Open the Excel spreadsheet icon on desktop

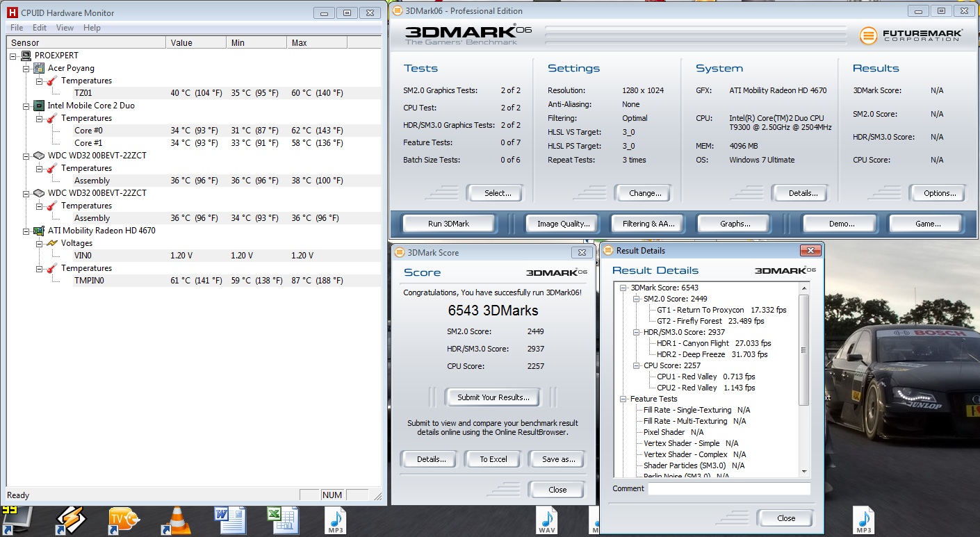click(x=282, y=522)
